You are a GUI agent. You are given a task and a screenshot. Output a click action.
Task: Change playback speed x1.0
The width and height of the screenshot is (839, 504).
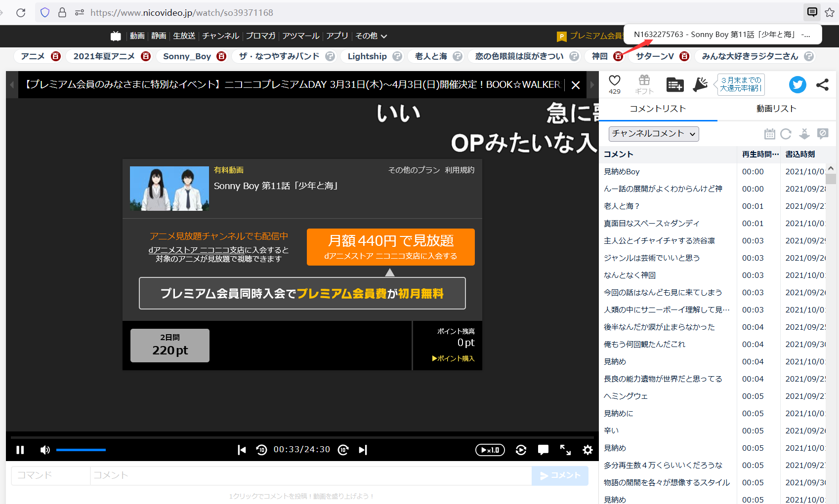click(490, 450)
